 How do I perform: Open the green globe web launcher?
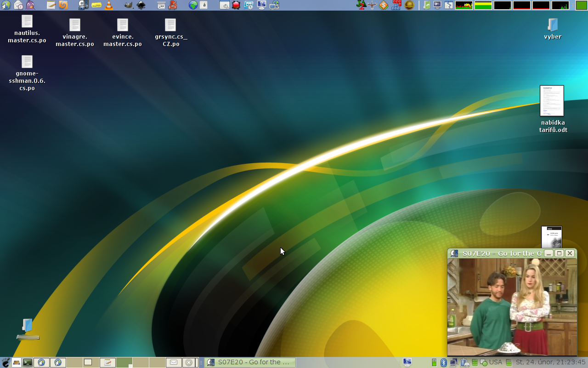[193, 5]
